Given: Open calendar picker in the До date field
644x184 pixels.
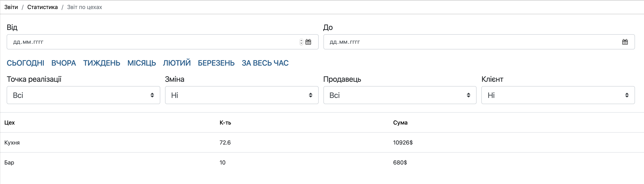Looking at the screenshot, I should (625, 42).
